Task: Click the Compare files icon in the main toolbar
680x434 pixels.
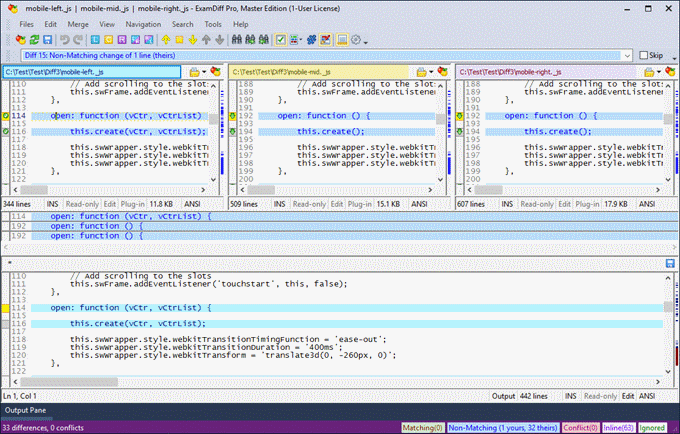Action: coord(21,40)
